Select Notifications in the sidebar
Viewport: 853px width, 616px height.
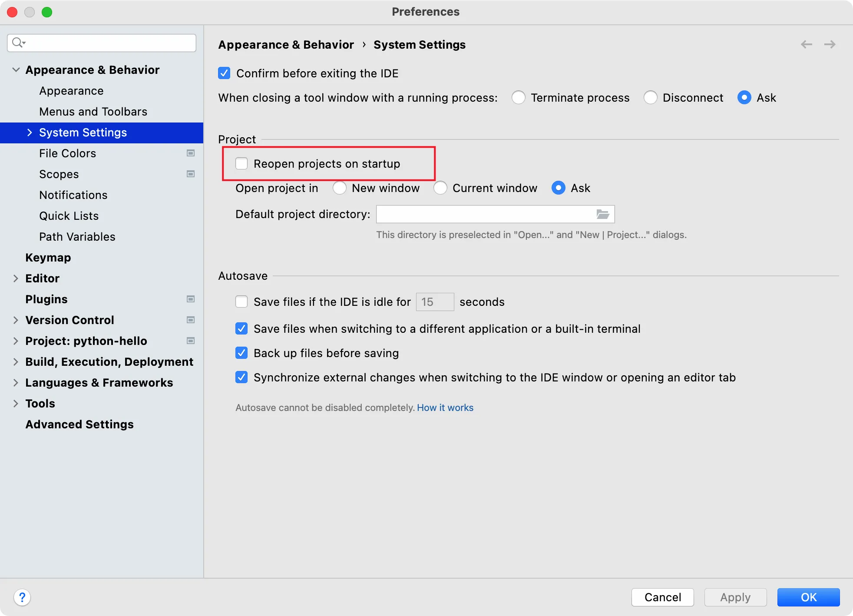(73, 195)
